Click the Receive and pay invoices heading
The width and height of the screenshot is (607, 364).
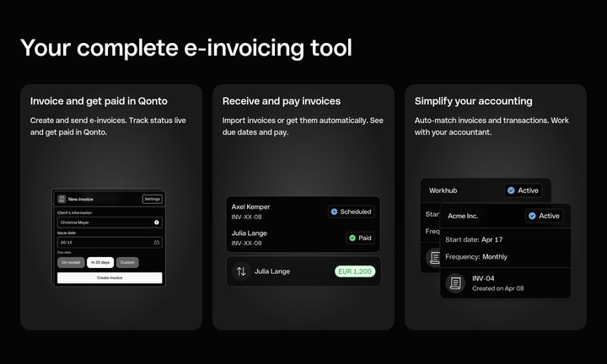282,101
